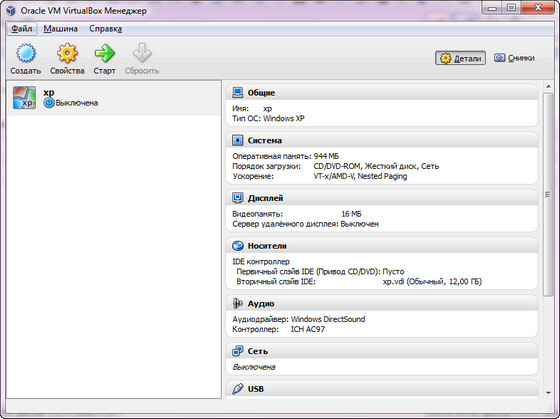Click the 'Windows XP' OS type value
The image size is (560, 419).
point(284,119)
